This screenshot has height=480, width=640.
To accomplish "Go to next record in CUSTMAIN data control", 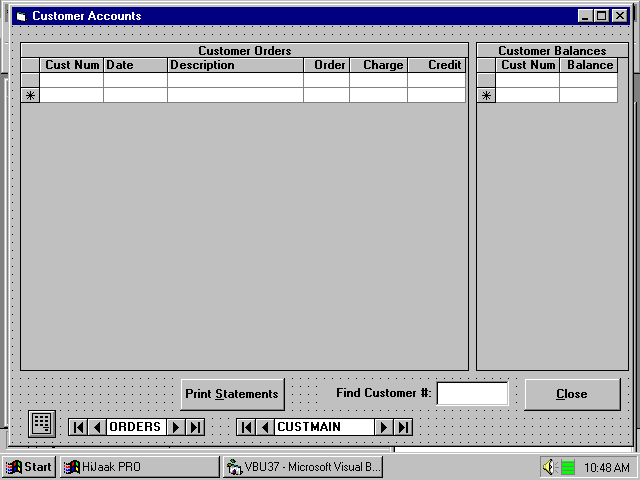I will 383,427.
